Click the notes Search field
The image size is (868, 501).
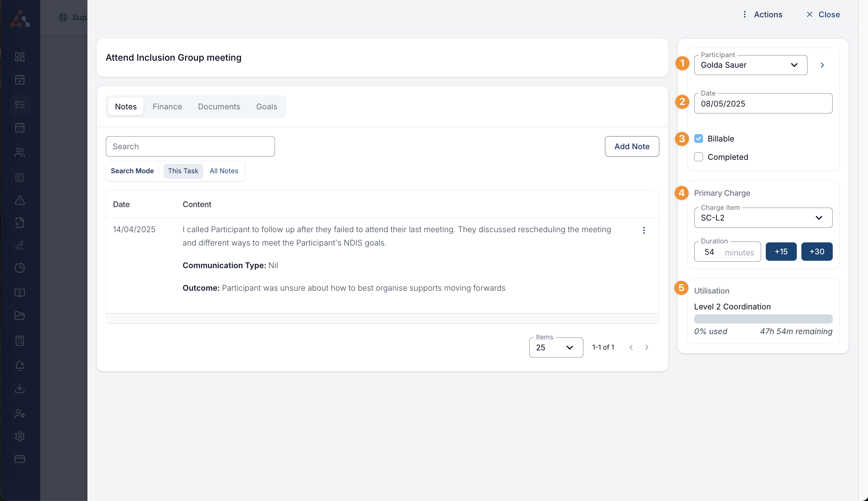tap(190, 146)
